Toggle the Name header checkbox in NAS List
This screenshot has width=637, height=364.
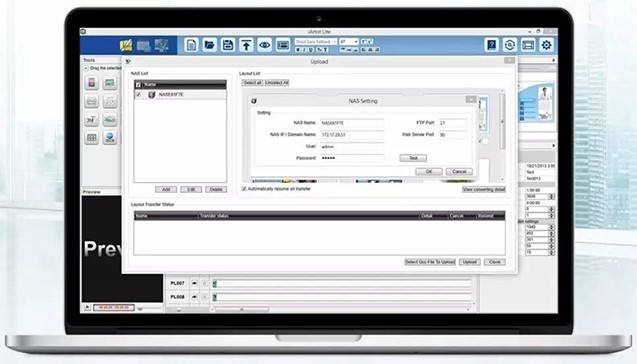tap(139, 84)
